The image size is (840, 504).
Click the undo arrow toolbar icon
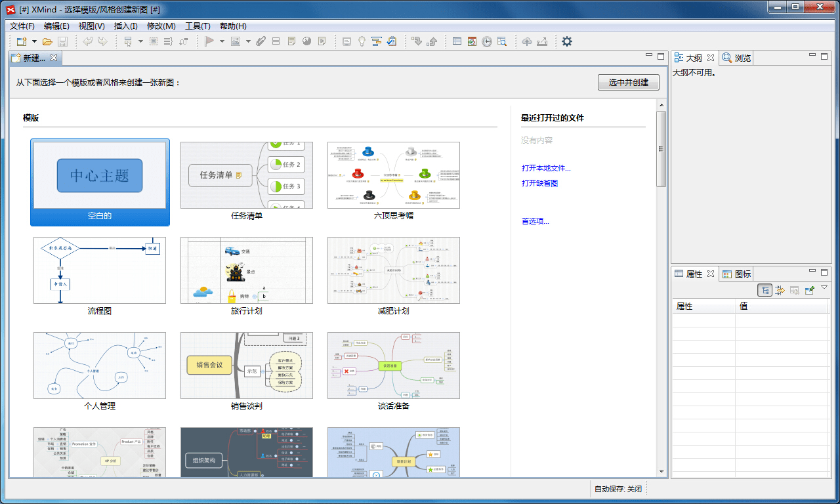click(88, 41)
